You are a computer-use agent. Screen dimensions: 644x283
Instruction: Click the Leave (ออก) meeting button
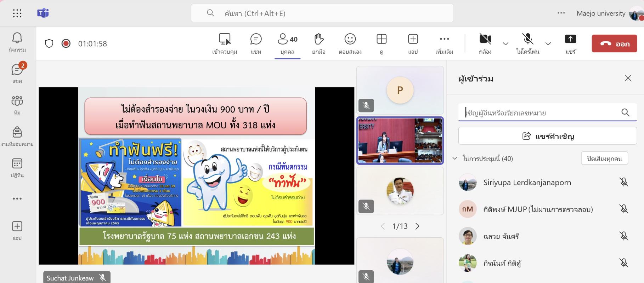click(614, 44)
